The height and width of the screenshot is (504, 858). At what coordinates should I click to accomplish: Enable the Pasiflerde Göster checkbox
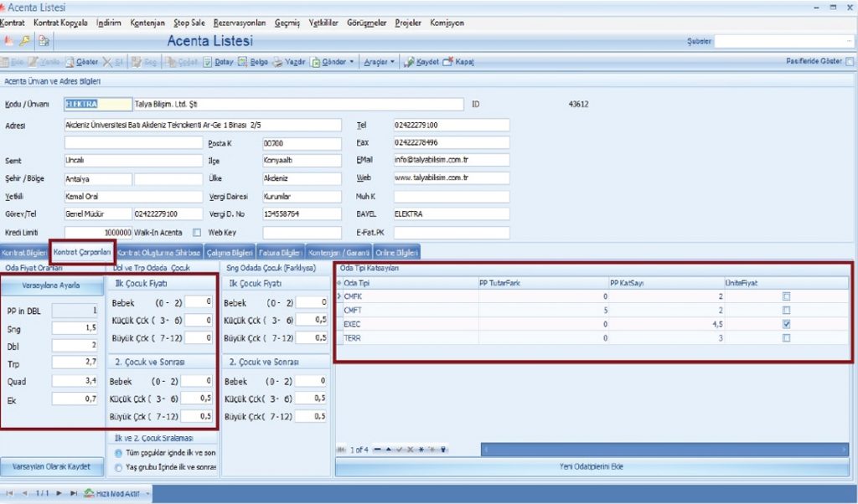click(850, 61)
